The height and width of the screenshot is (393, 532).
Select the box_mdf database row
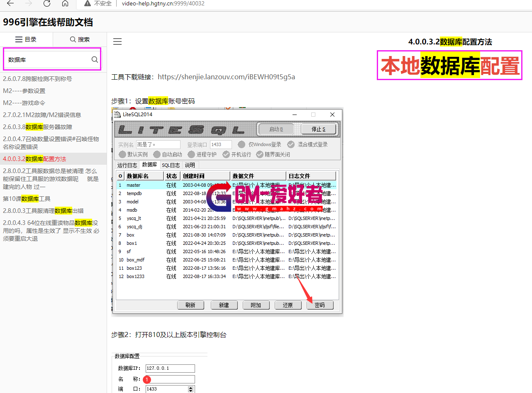tap(227, 260)
